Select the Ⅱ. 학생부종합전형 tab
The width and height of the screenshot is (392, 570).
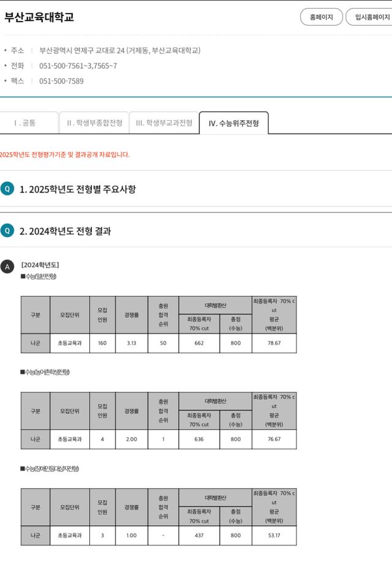[x=94, y=123]
